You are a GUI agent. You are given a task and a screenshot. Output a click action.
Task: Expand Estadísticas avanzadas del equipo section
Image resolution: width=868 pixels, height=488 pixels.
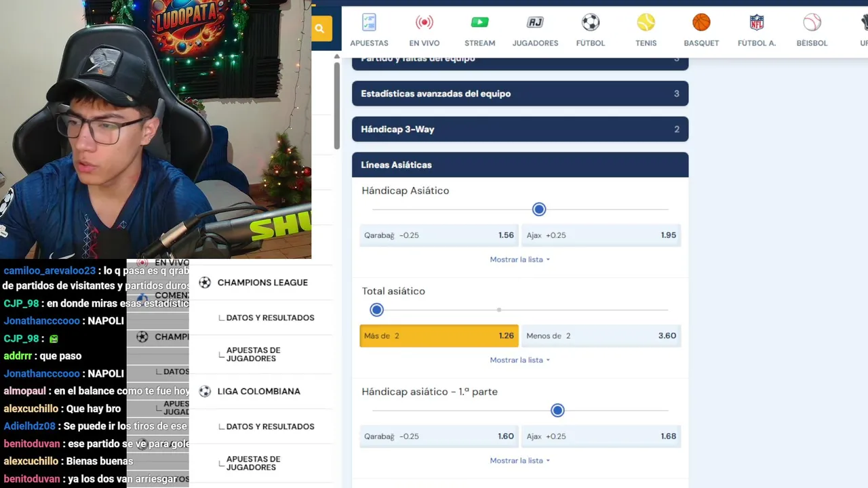coord(520,94)
